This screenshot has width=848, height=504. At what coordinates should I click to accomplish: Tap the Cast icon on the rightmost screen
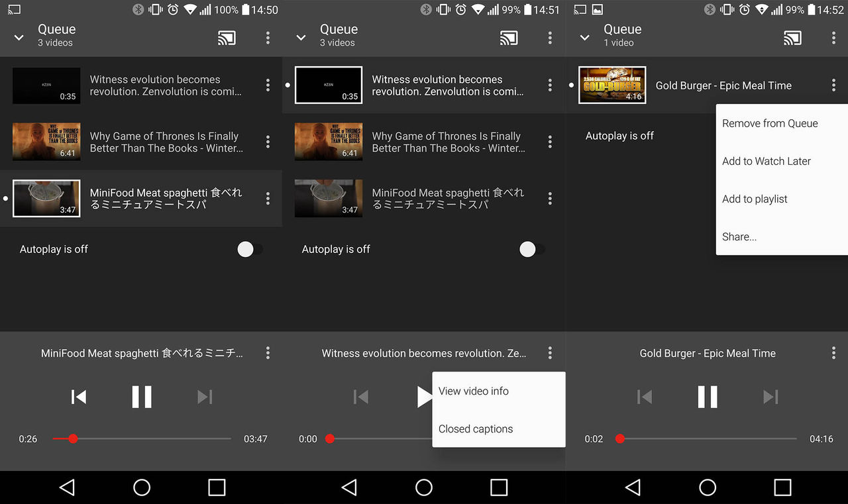tap(791, 38)
